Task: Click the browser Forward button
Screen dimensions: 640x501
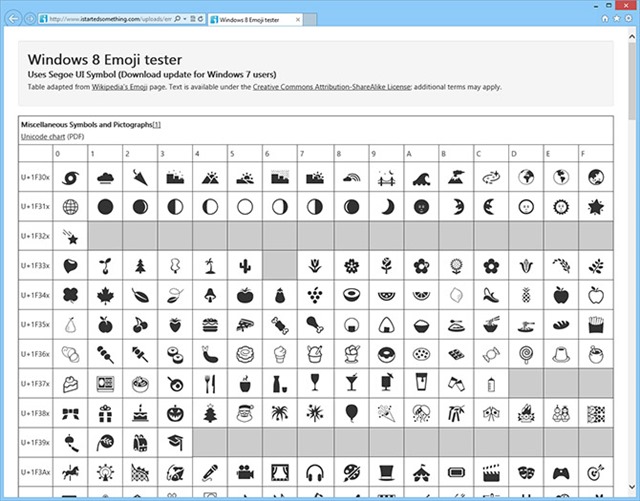Action: click(30, 19)
